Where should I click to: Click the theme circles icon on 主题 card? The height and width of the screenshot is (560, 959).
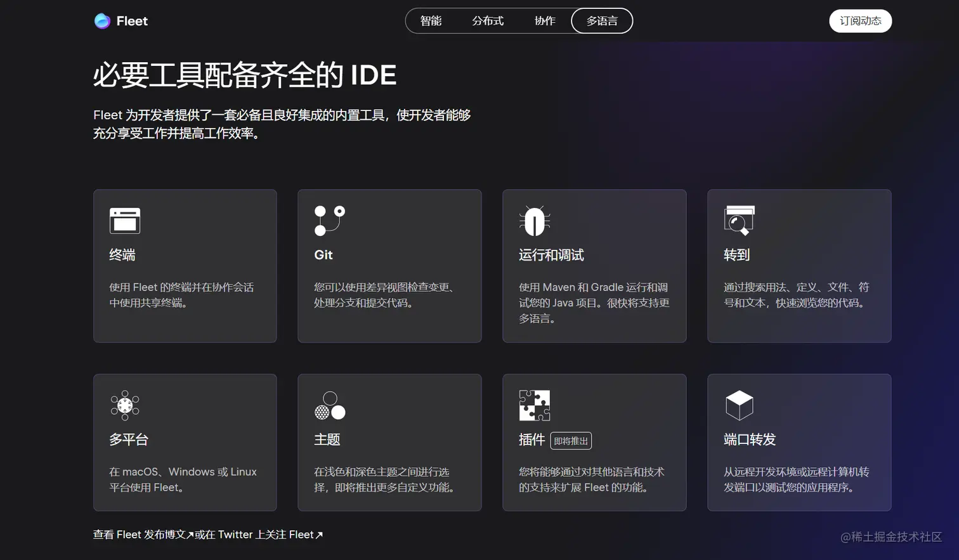(x=330, y=406)
